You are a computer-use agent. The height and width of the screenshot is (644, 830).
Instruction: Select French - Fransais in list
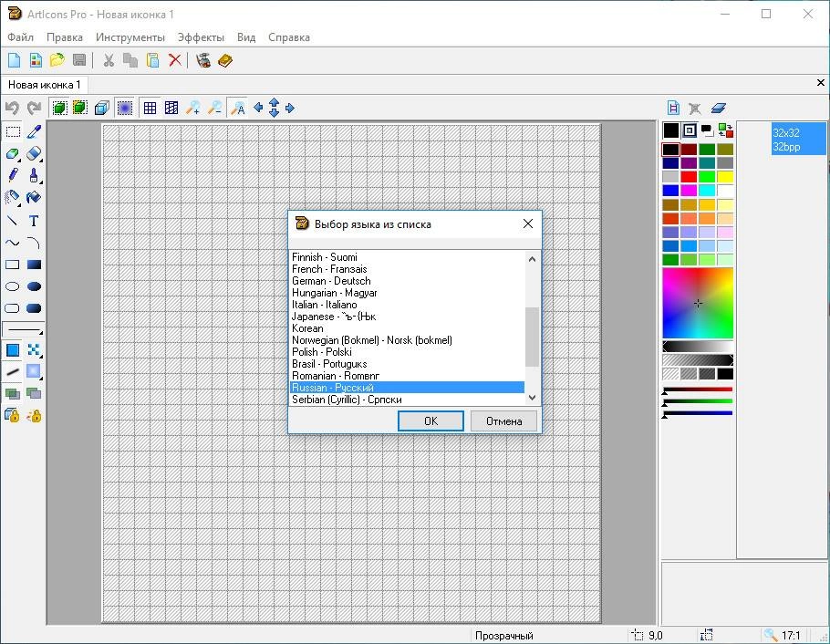click(x=408, y=269)
